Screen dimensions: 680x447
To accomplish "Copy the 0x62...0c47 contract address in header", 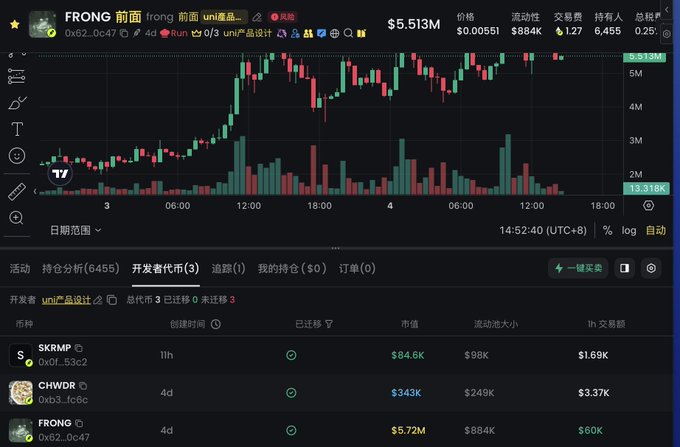I will (124, 33).
